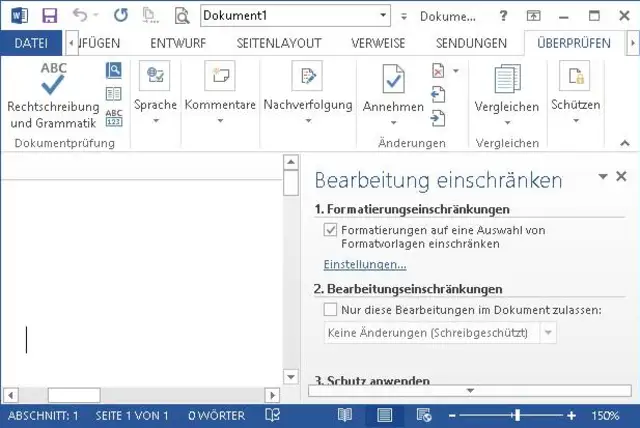
Task: Click the print preview magnifier icon
Action: point(182,16)
